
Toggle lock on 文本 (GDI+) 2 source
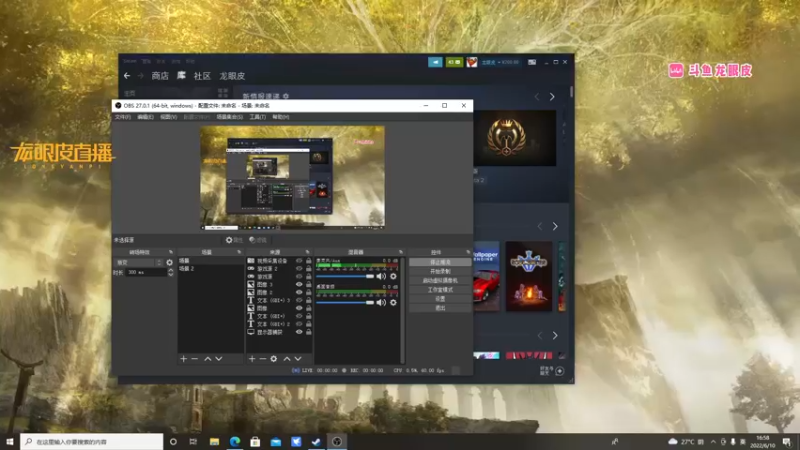click(309, 324)
